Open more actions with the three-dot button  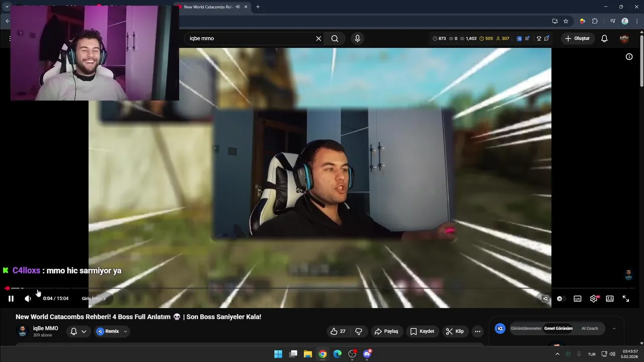[477, 331]
